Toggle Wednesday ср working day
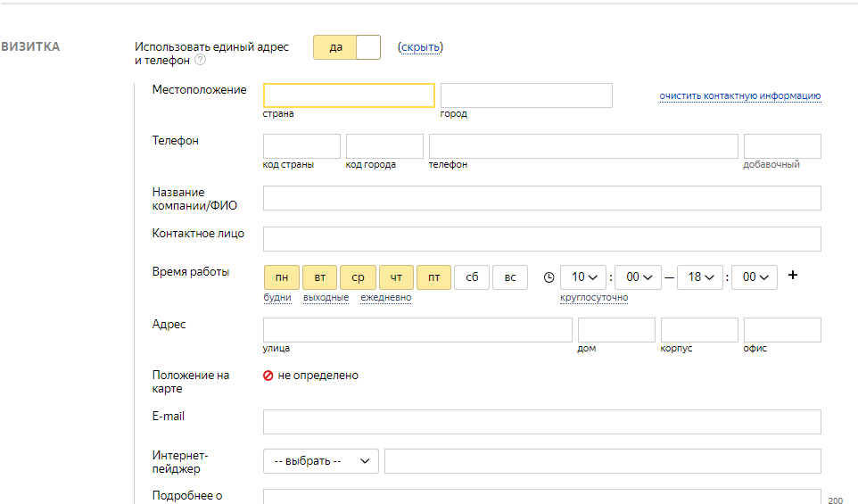This screenshot has height=504, width=858. point(358,277)
